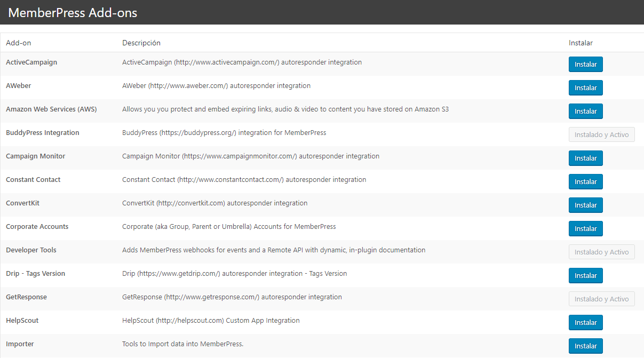Click BuddyPress Integration's Instalado y Activo button
The image size is (644, 358).
pyautogui.click(x=601, y=134)
